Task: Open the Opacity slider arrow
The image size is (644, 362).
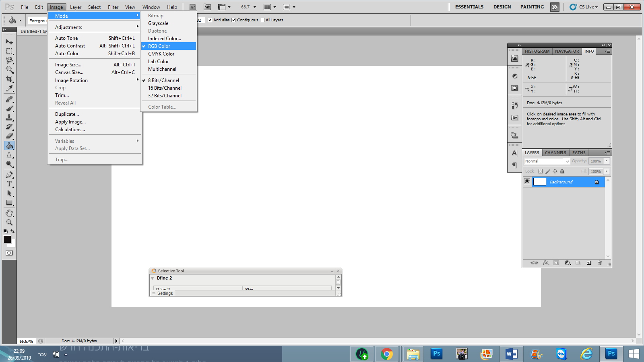Action: (606, 161)
